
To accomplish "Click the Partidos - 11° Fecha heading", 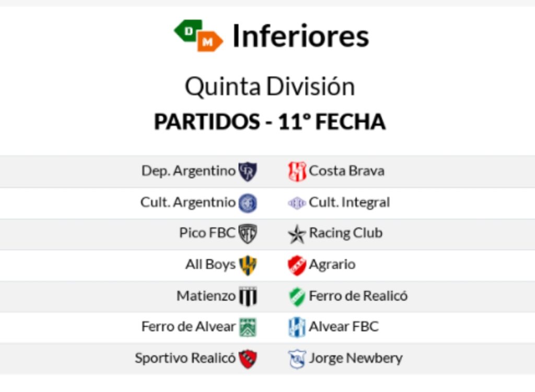I will (270, 122).
